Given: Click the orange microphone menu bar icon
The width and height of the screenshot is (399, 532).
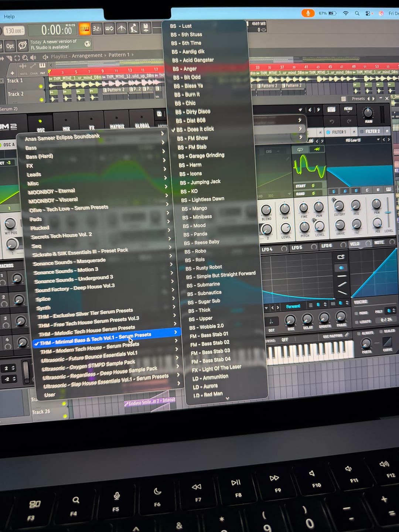Looking at the screenshot, I should click(307, 13).
